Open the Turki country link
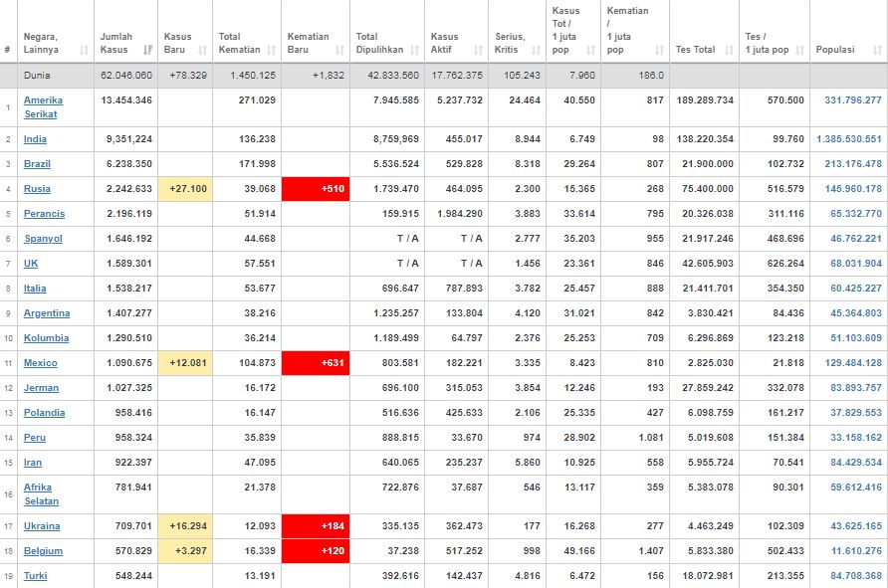 (x=36, y=576)
